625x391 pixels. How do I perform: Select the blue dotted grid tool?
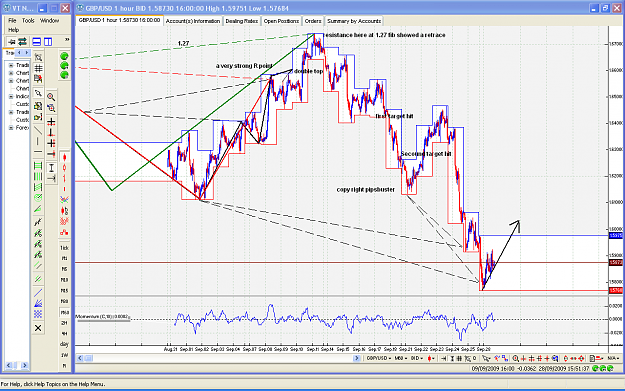[x=38, y=314]
